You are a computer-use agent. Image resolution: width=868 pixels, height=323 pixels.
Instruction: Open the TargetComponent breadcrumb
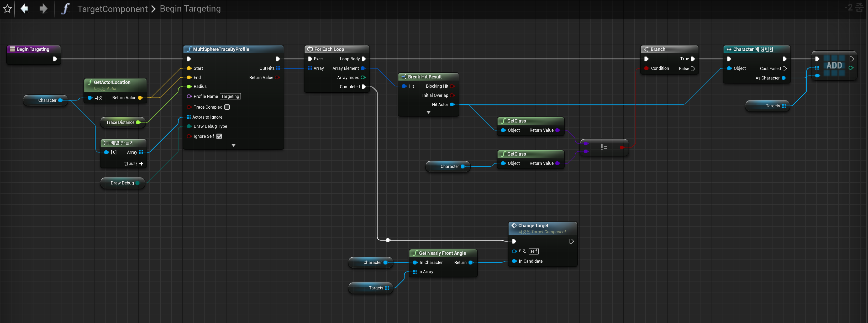tap(112, 9)
